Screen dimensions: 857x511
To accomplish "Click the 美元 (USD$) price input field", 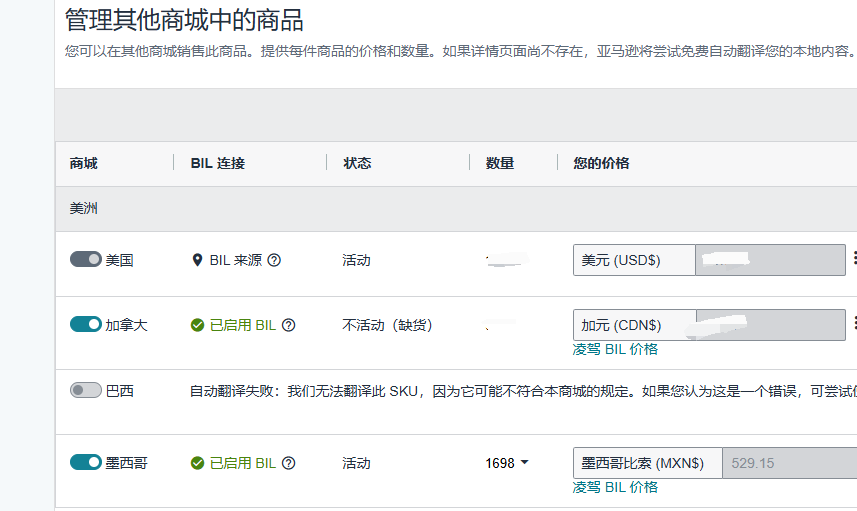I will (x=770, y=260).
